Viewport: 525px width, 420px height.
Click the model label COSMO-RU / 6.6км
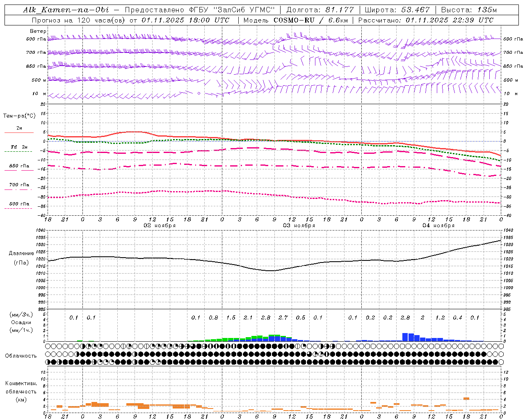coord(310,20)
